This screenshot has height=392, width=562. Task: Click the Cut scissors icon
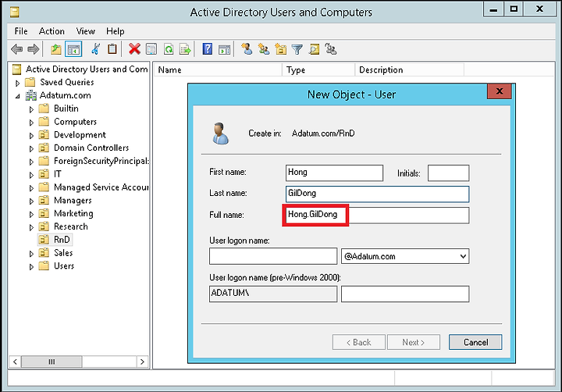pos(95,49)
